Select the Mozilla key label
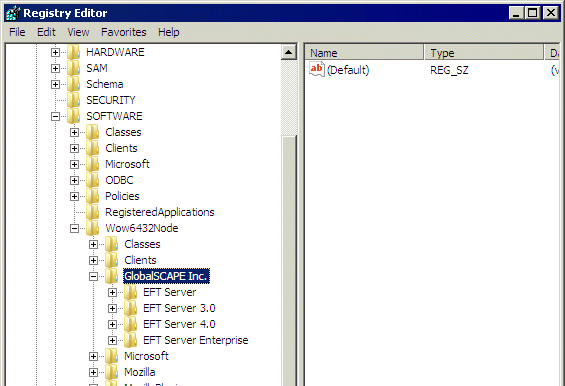The image size is (565, 386). pyautogui.click(x=140, y=372)
